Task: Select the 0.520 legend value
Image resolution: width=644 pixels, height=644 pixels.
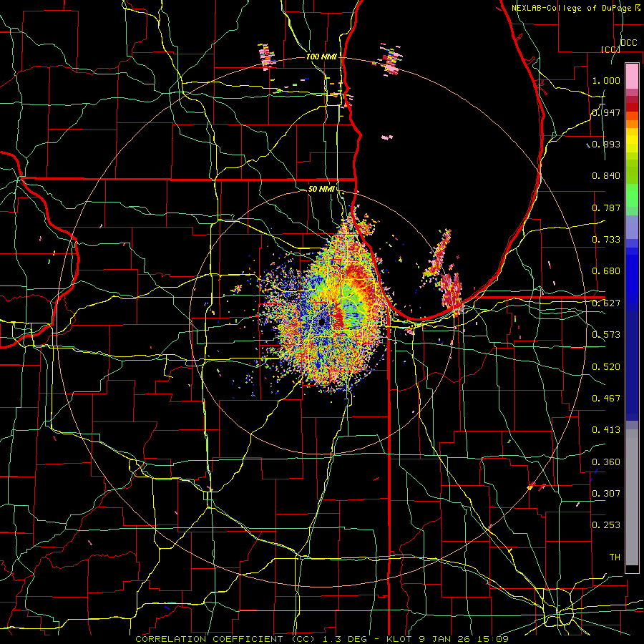Action: coord(606,367)
